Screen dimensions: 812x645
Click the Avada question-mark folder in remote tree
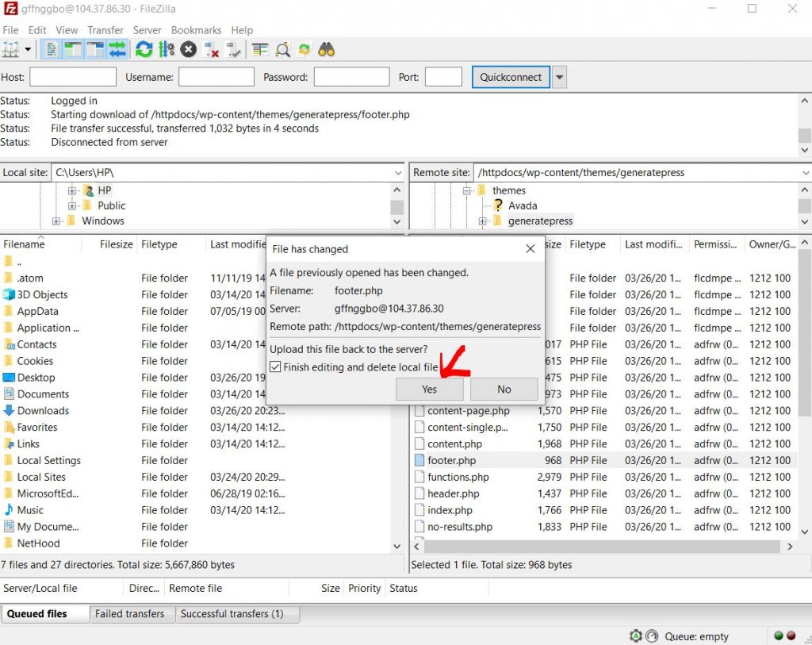(498, 205)
